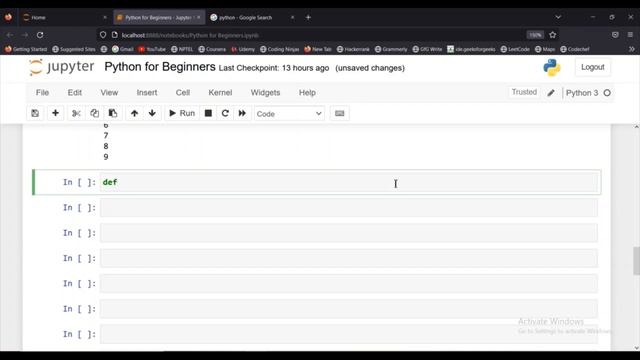The image size is (640, 360).
Task: Paste cells below icon
Action: point(113,113)
